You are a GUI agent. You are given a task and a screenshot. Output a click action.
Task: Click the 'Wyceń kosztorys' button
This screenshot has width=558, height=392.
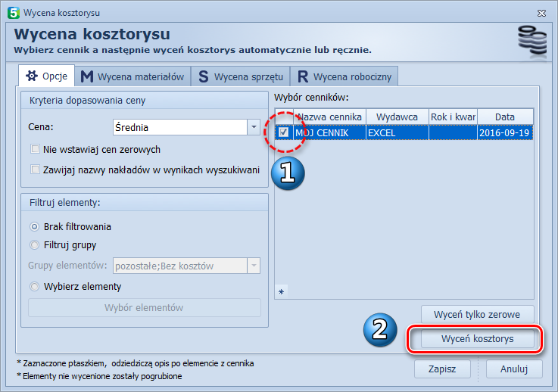pos(477,339)
